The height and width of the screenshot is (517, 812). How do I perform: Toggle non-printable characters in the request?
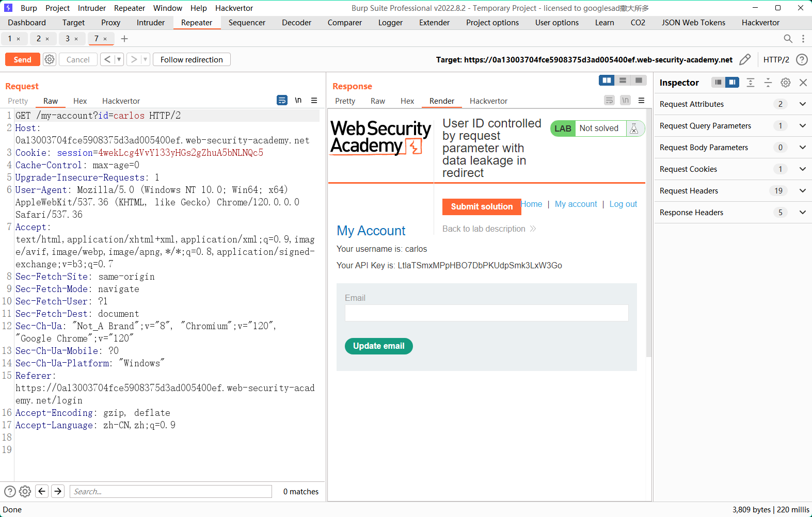298,100
